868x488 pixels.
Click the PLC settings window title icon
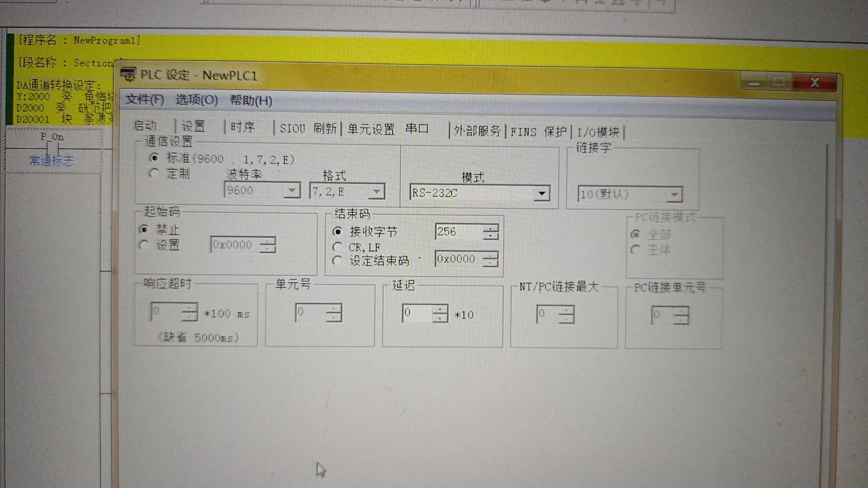pyautogui.click(x=128, y=75)
